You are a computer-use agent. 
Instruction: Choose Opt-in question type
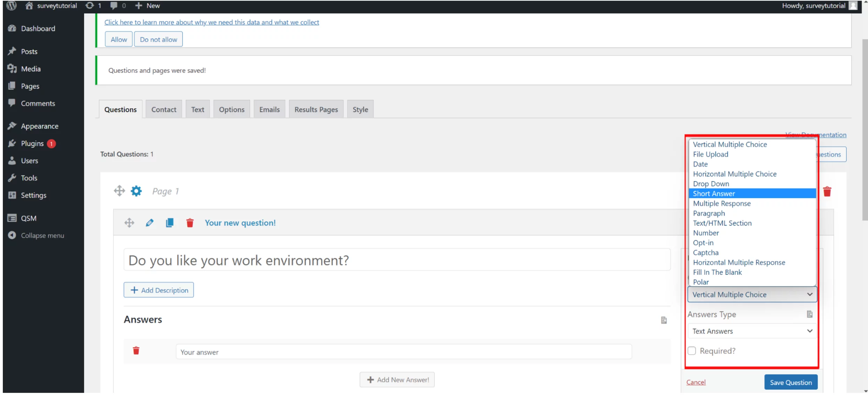pyautogui.click(x=752, y=243)
